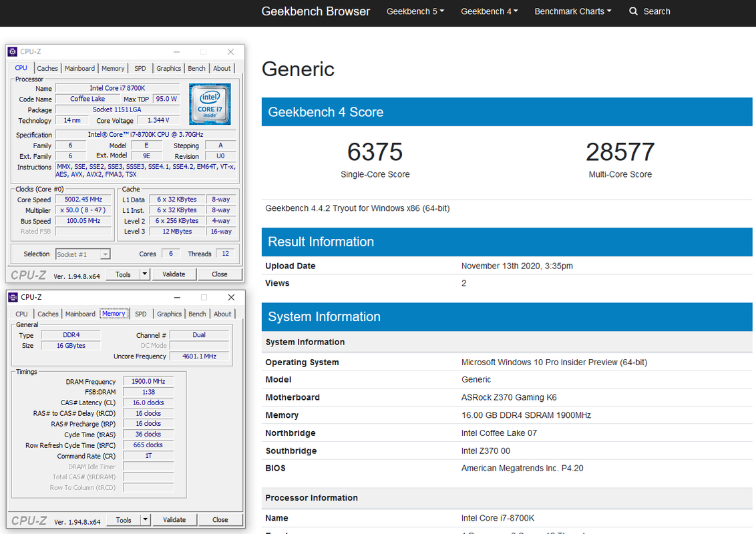Image resolution: width=756 pixels, height=534 pixels.
Task: Click the Multiplier x 50.0 field
Action: 83,210
